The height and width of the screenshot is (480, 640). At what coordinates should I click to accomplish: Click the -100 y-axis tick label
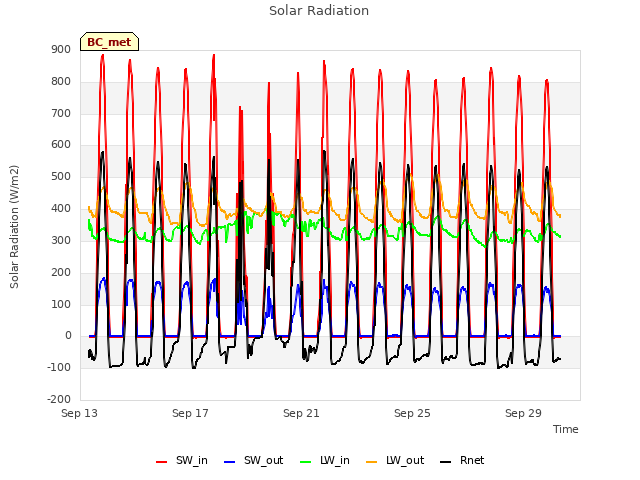click(x=59, y=368)
